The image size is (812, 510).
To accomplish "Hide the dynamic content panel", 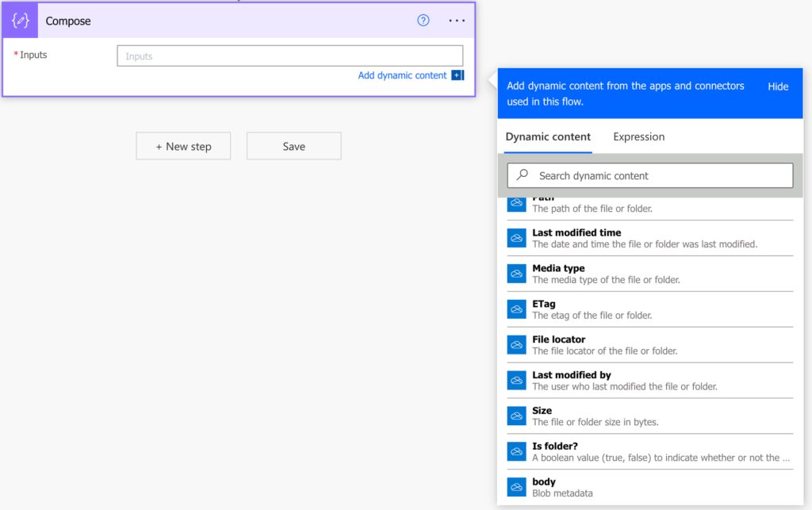I will (778, 86).
